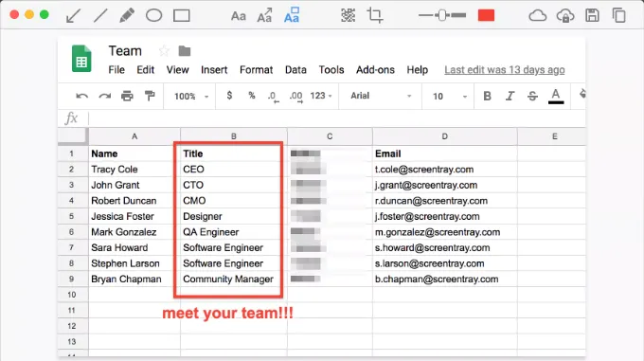Increase decimal places
Screen dimensions: 644x361
point(295,96)
